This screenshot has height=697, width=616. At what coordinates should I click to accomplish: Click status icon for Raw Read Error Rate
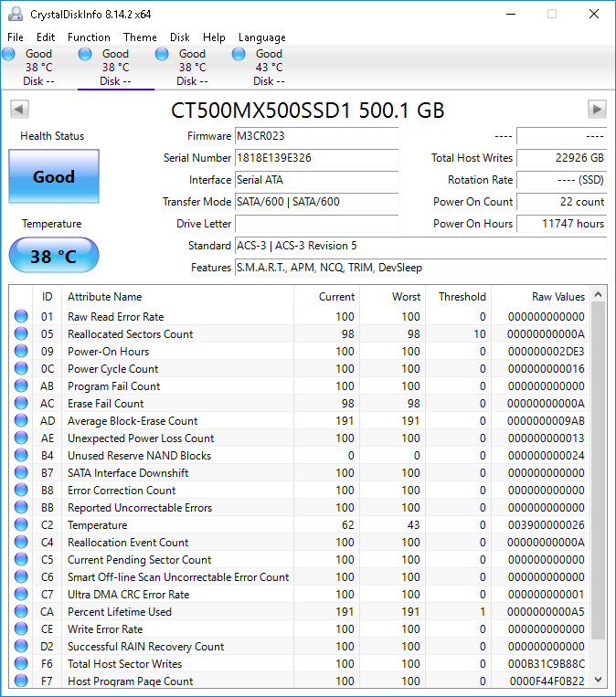tap(21, 316)
